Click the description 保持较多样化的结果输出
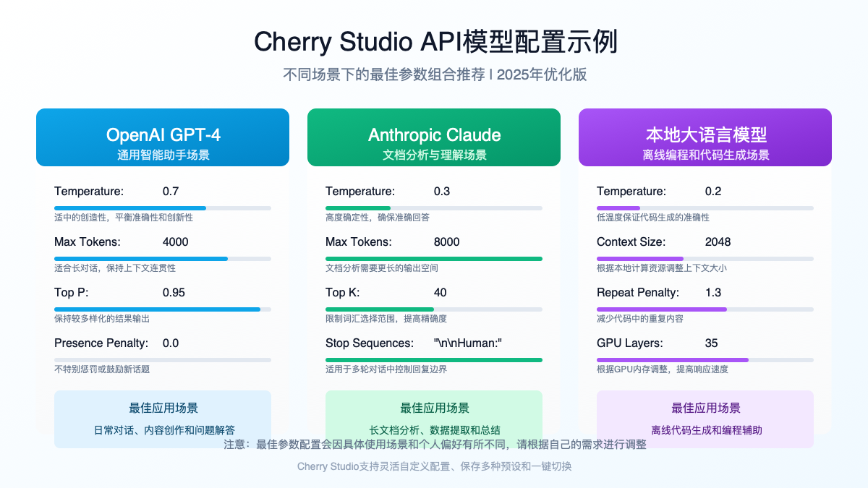This screenshot has width=868, height=488. pyautogui.click(x=102, y=319)
